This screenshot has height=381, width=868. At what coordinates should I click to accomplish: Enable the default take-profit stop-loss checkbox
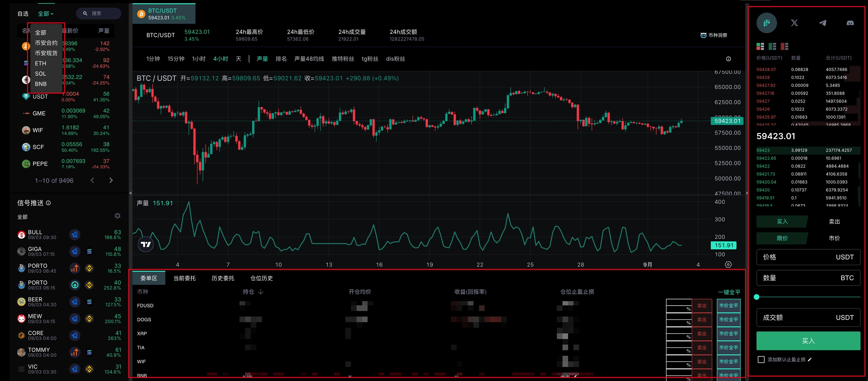761,359
